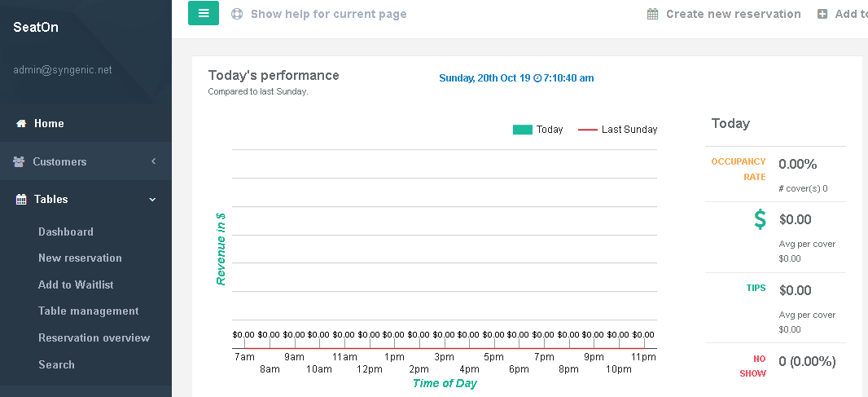Click the teal Today legend color swatch
Viewport: 868px width, 397px height.
[x=522, y=130]
